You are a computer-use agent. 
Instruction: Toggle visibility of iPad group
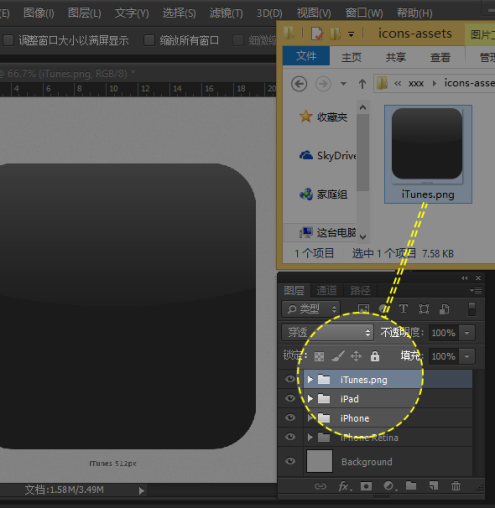pyautogui.click(x=290, y=398)
